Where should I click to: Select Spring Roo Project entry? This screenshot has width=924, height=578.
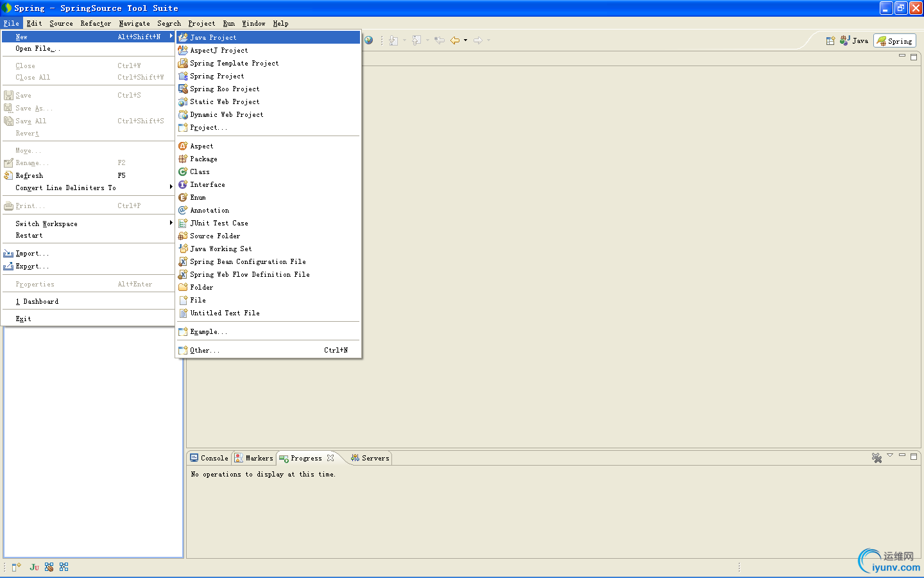268,89
